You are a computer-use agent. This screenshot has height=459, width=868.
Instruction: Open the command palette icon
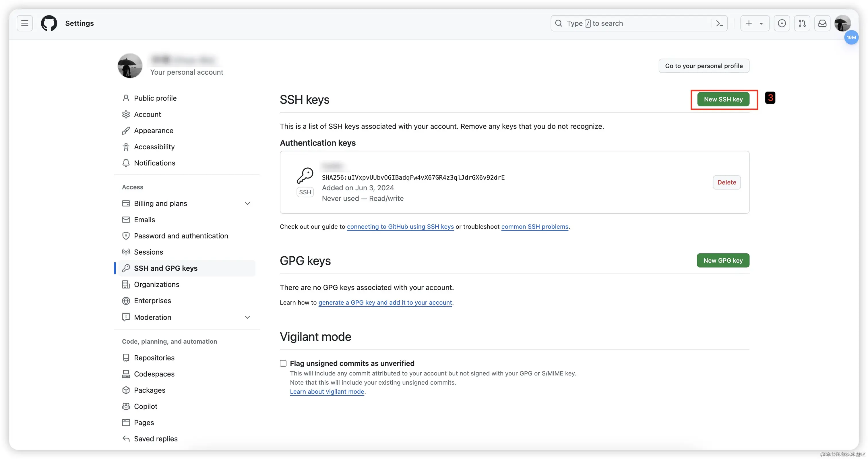(x=719, y=23)
